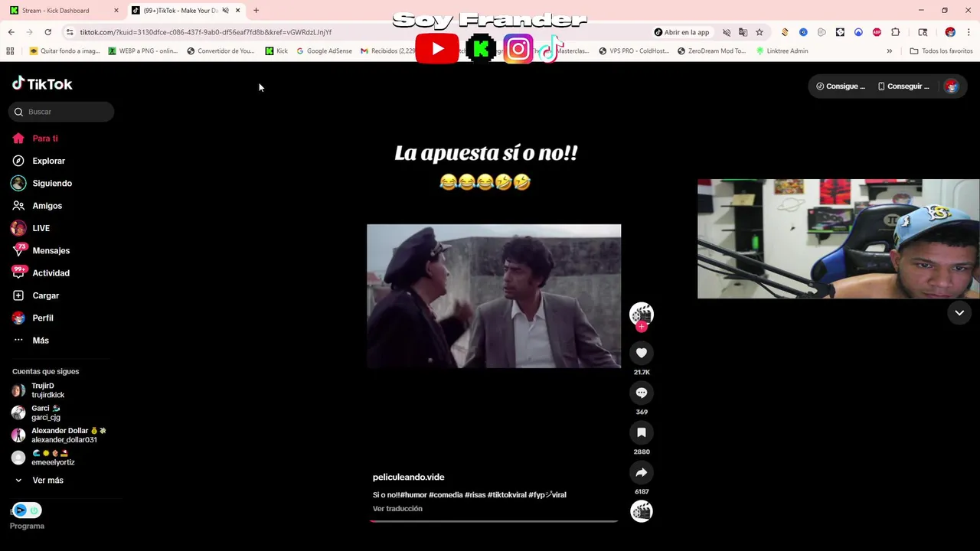The width and height of the screenshot is (980, 551).
Task: Click the Conseguir app button
Action: pyautogui.click(x=903, y=86)
